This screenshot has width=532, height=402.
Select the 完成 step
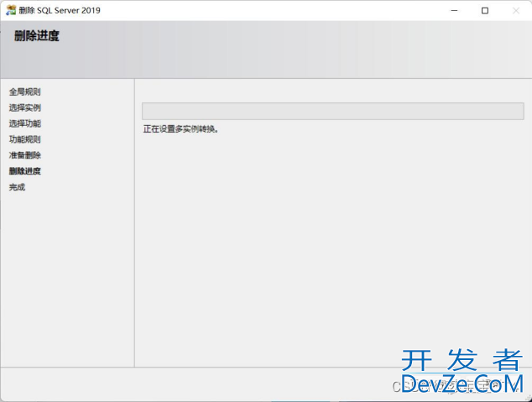click(17, 187)
